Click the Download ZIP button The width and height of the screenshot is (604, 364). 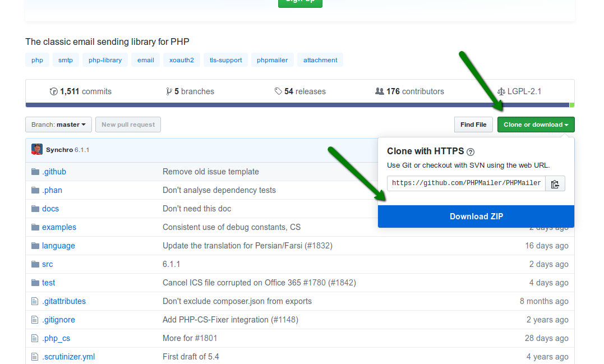click(x=476, y=216)
